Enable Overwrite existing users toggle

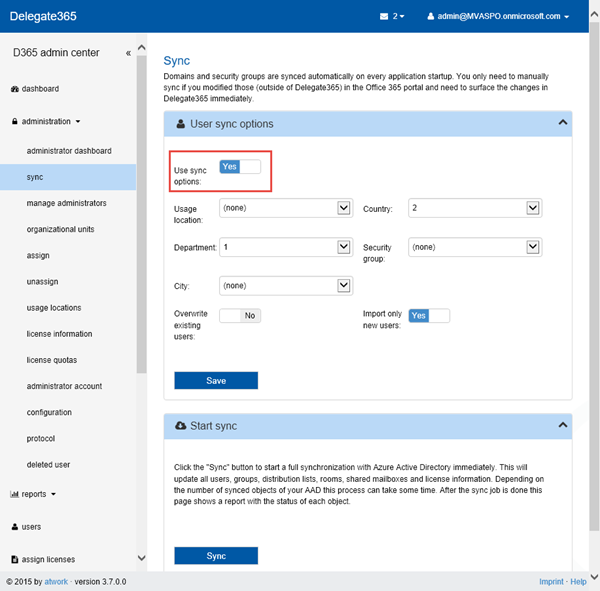(240, 315)
